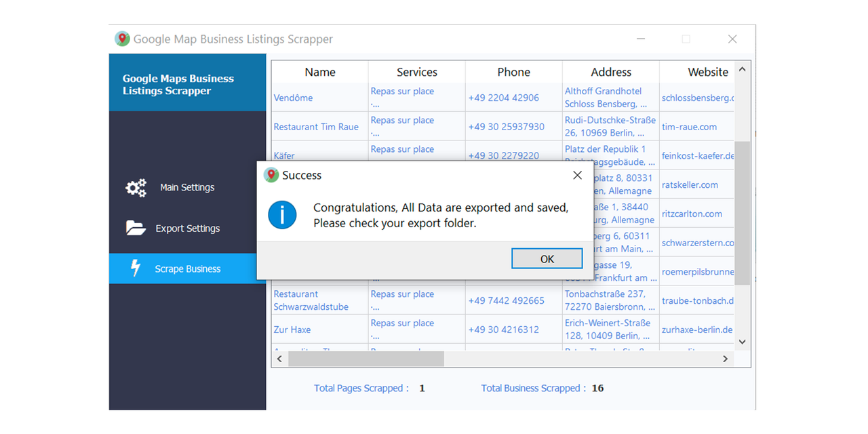Click phone +49 30 25937930
Image resolution: width=868 pixels, height=434 pixels.
(514, 127)
